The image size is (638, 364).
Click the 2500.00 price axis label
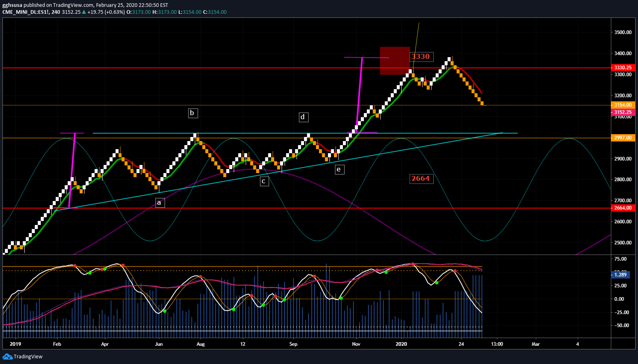623,243
